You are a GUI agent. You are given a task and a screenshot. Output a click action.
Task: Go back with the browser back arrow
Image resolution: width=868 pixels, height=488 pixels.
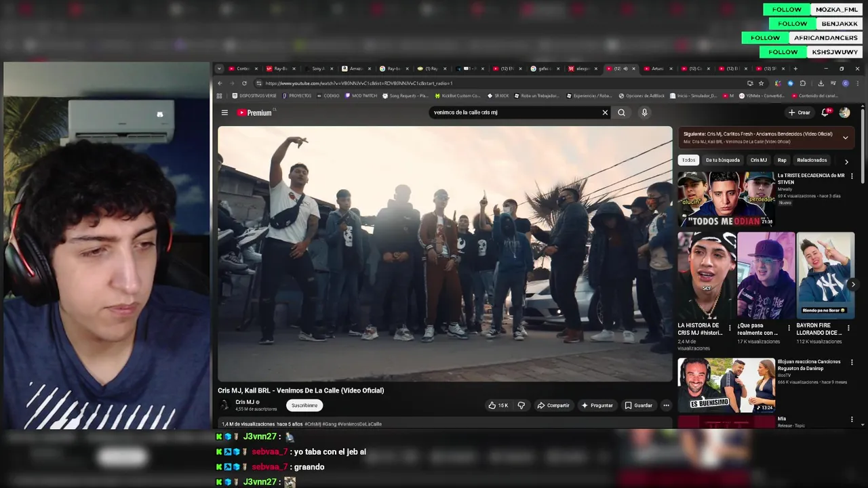(x=220, y=83)
